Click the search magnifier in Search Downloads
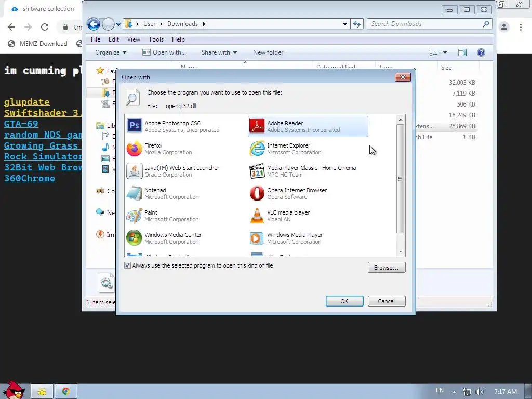The height and width of the screenshot is (399, 532). pos(486,24)
